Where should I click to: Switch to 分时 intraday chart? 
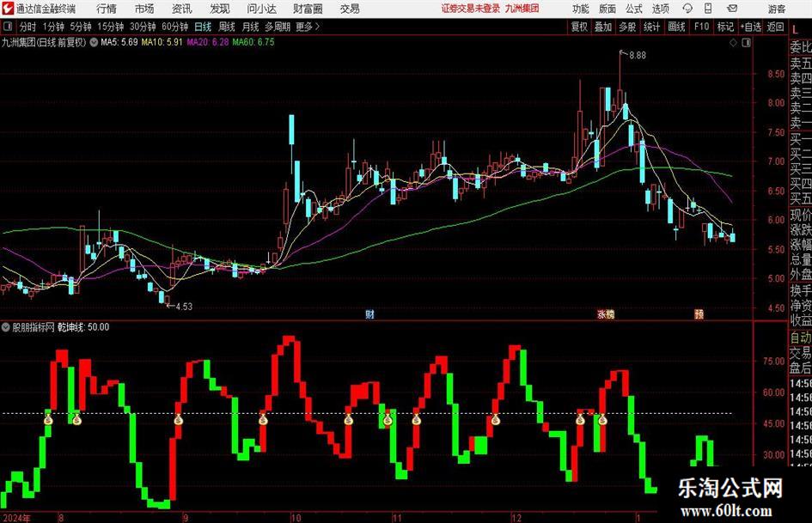pyautogui.click(x=28, y=27)
